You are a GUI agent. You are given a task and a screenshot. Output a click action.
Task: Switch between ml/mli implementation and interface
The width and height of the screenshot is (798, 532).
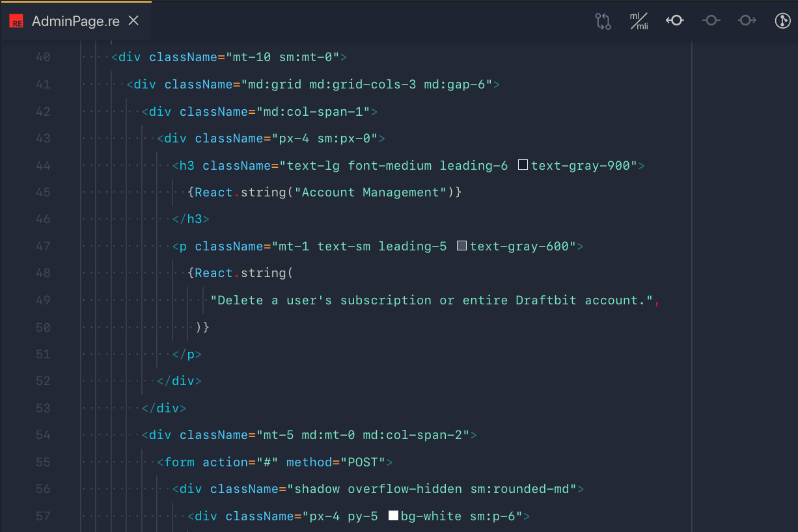pyautogui.click(x=639, y=21)
